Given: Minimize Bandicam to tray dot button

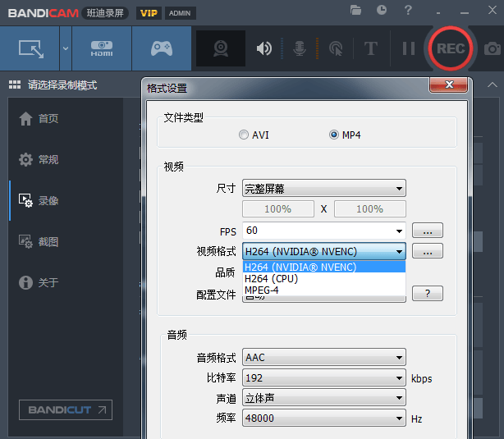Looking at the screenshot, I should point(438,13).
